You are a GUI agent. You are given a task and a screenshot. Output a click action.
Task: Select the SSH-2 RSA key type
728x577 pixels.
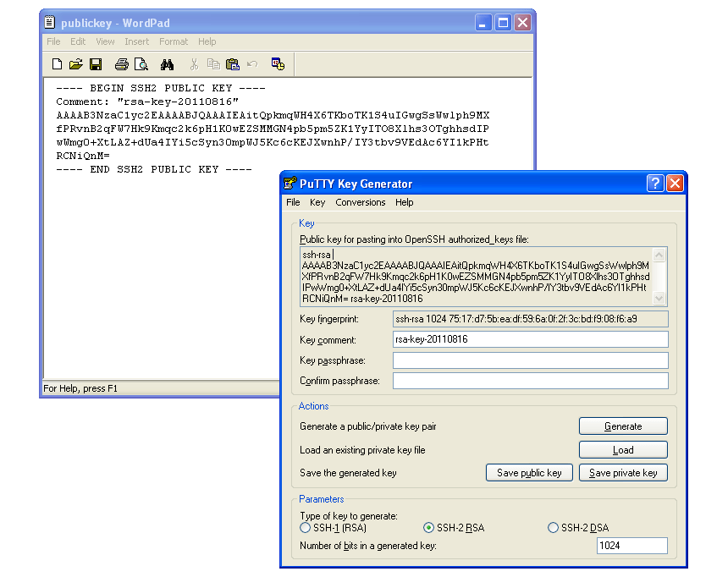430,527
